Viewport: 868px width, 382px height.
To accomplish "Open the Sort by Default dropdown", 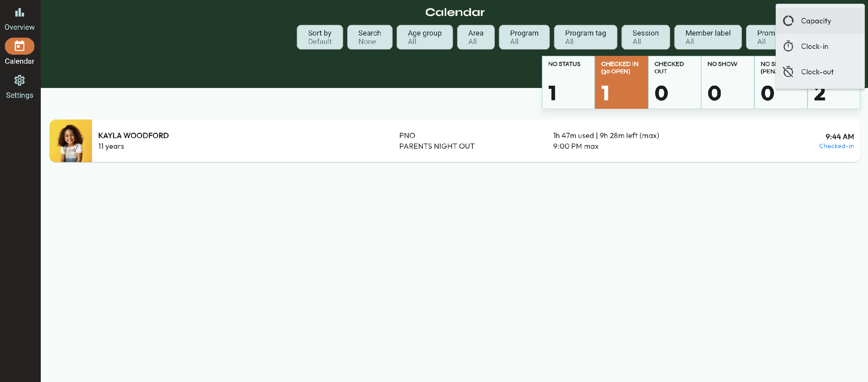I will (x=319, y=37).
